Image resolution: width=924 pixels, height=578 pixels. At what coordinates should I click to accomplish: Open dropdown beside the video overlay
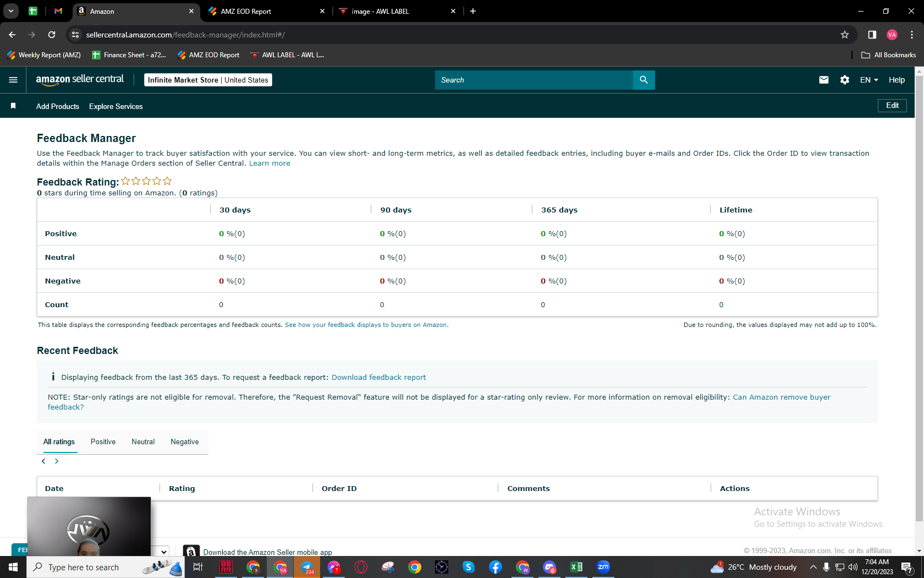pos(164,551)
